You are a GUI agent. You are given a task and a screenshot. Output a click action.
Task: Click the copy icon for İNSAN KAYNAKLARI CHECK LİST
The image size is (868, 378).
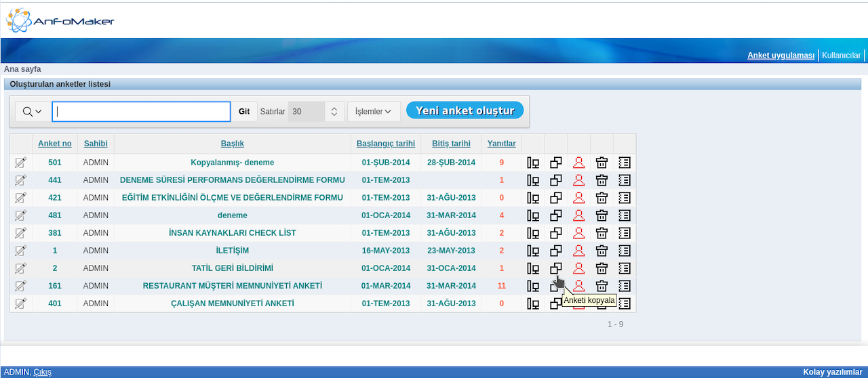click(x=555, y=233)
